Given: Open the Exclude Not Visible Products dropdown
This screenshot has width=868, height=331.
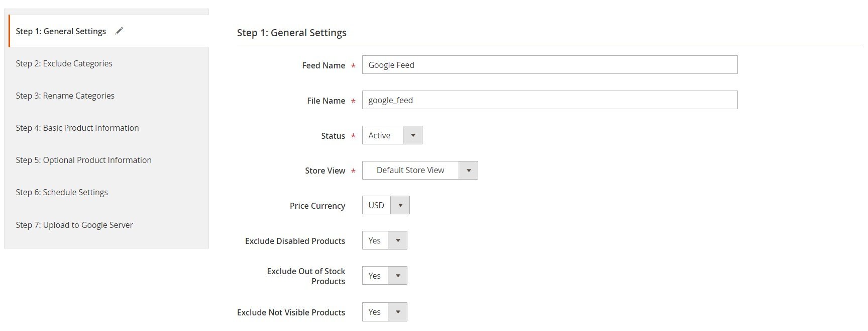Looking at the screenshot, I should (384, 312).
